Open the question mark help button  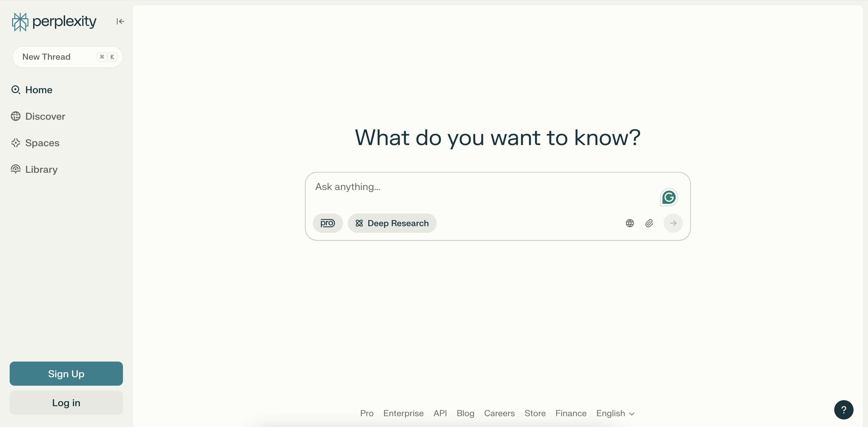[843, 410]
